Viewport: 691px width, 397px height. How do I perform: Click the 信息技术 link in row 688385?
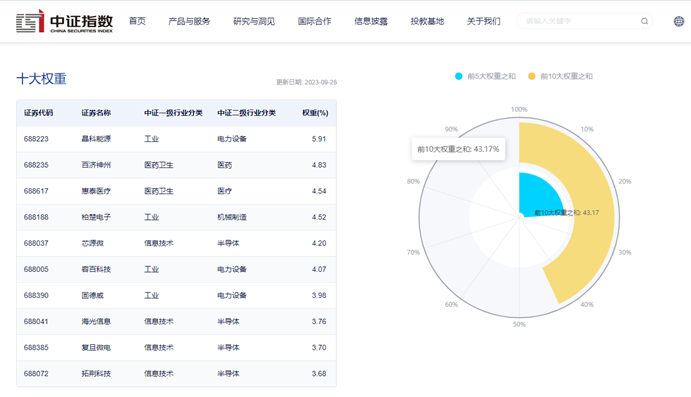159,347
